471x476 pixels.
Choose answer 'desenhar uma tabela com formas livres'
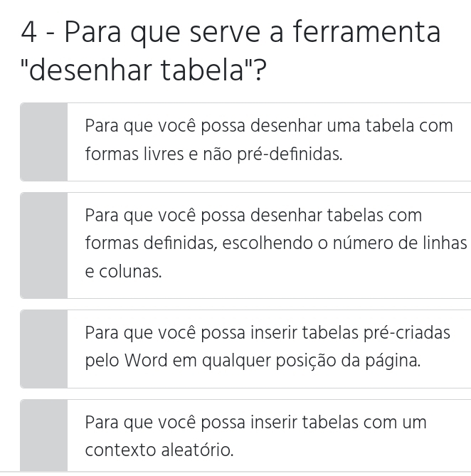(x=268, y=140)
